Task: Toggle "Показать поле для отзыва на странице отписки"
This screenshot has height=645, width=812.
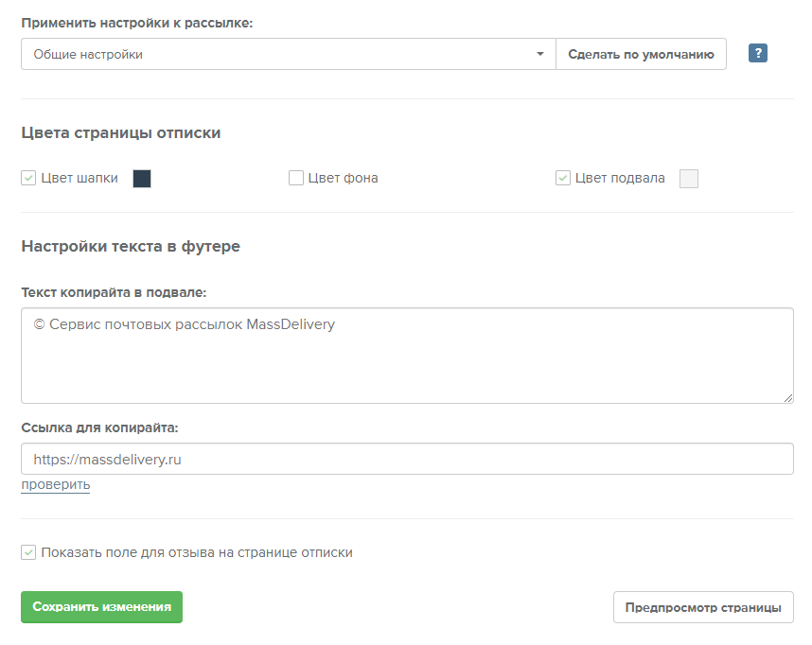Action: (x=28, y=551)
